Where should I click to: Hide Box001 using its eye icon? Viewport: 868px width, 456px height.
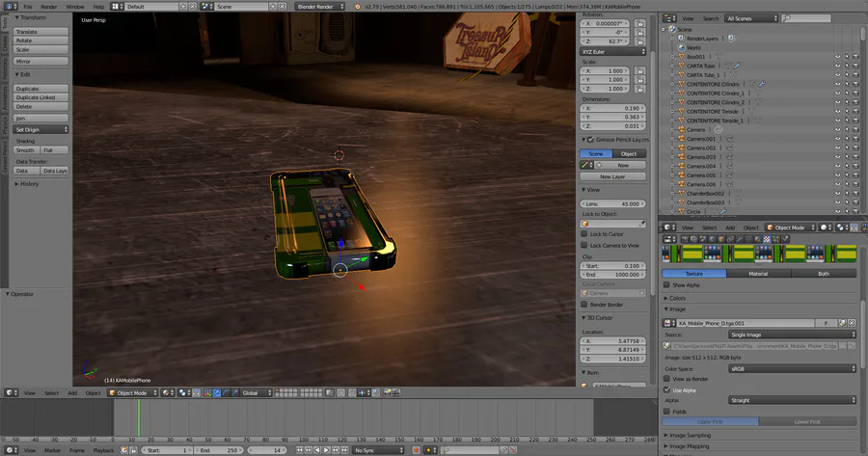(837, 57)
